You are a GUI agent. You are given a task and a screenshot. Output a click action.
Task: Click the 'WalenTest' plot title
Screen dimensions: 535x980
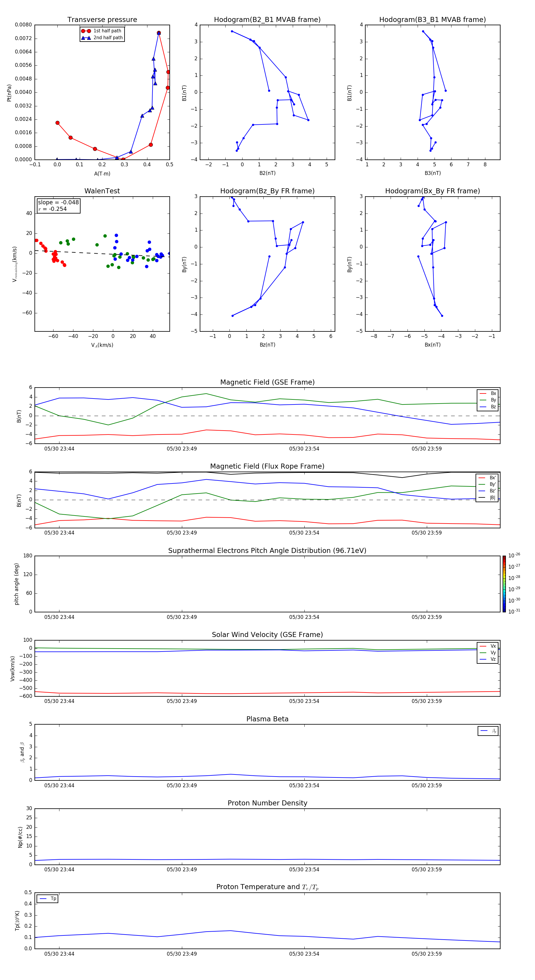[x=102, y=191]
